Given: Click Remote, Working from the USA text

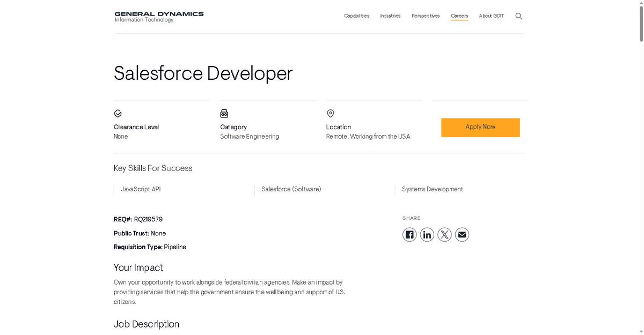Looking at the screenshot, I should coord(368,137).
